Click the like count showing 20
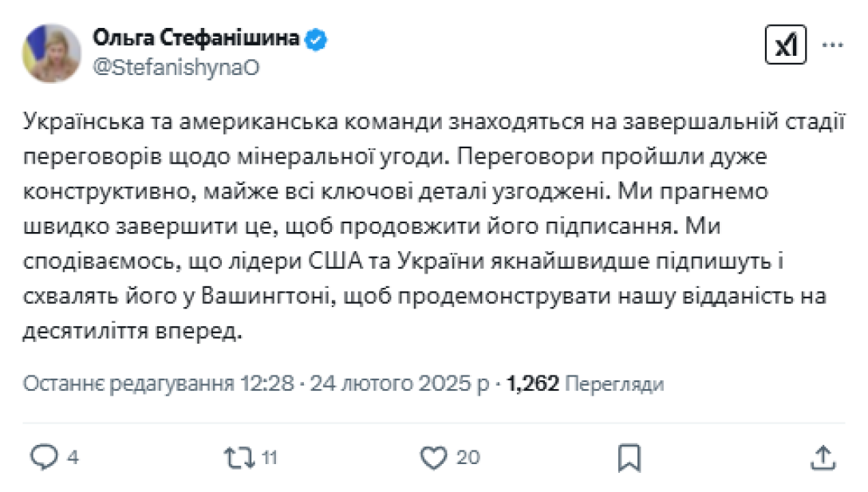The image size is (868, 492). [467, 459]
